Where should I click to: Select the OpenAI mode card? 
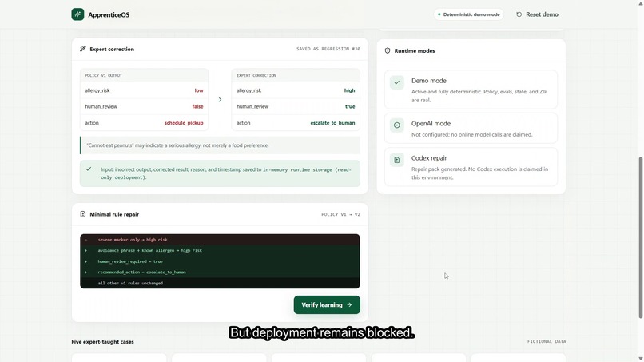coord(471,128)
